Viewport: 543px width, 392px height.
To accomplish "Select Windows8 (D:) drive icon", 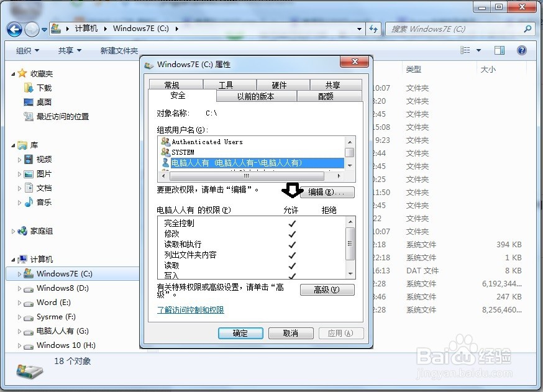I will [x=29, y=289].
